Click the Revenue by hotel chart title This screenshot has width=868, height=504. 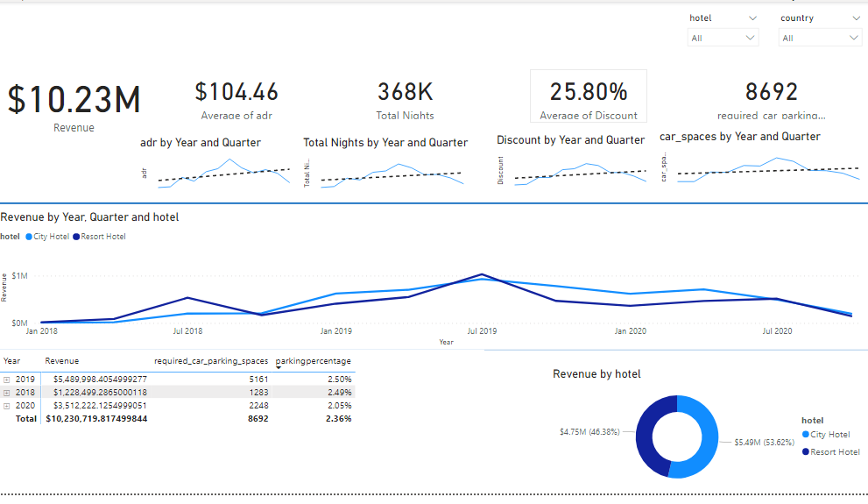click(596, 374)
